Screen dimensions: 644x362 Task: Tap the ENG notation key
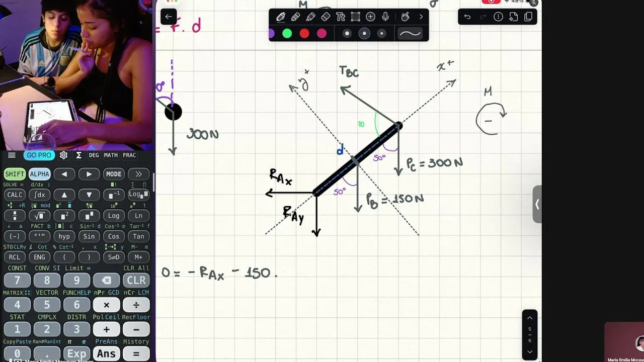click(39, 257)
